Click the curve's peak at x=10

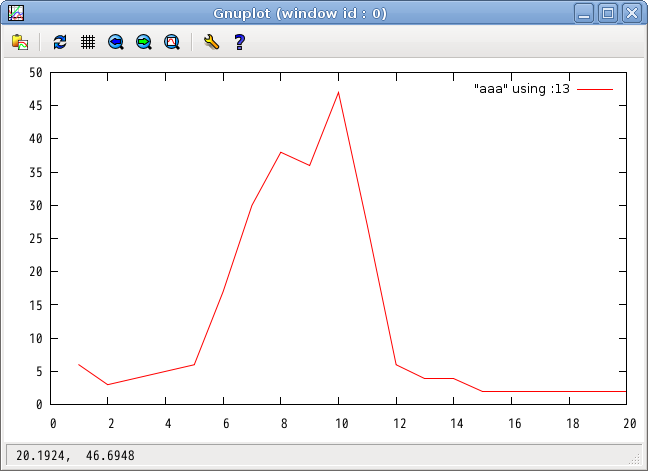339,92
